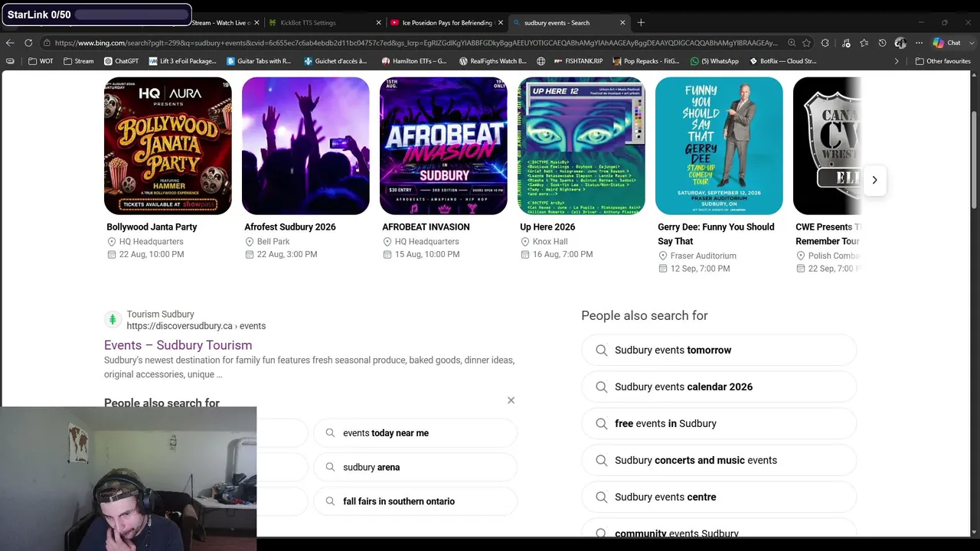Close the sudbury events search tab
Screen dimensions: 980x551
point(623,23)
